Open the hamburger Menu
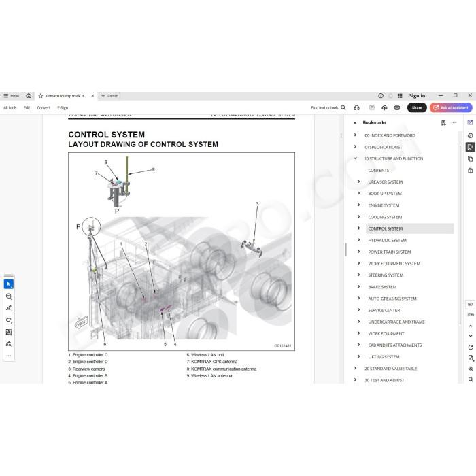Screen dimensions: 476x476 (12, 96)
